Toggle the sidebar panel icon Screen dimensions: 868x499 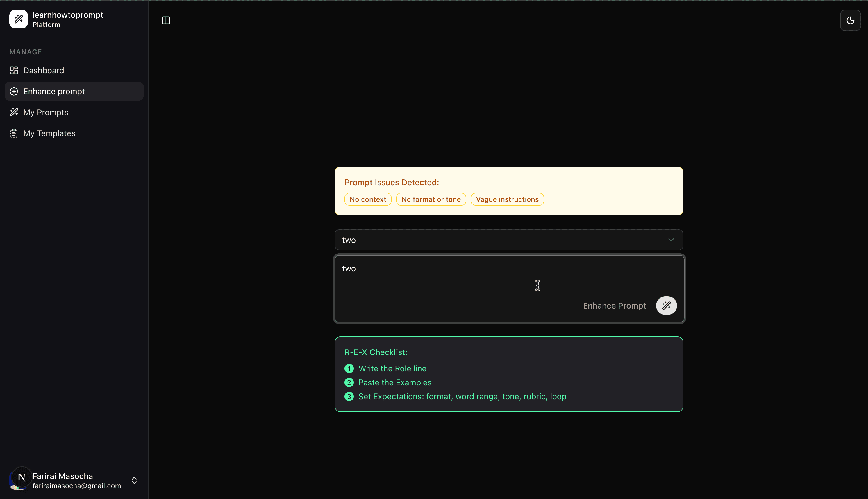coord(166,21)
